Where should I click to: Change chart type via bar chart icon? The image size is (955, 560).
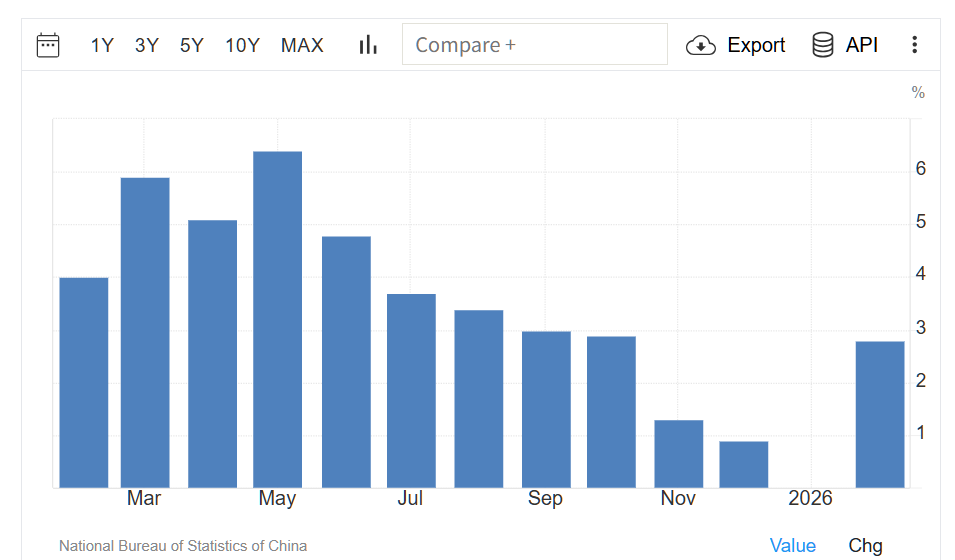[x=368, y=45]
